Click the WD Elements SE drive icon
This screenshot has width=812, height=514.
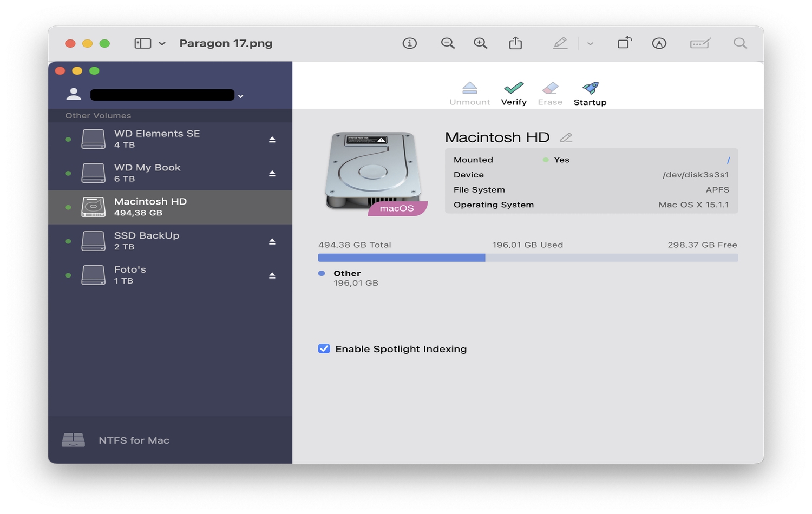93,139
